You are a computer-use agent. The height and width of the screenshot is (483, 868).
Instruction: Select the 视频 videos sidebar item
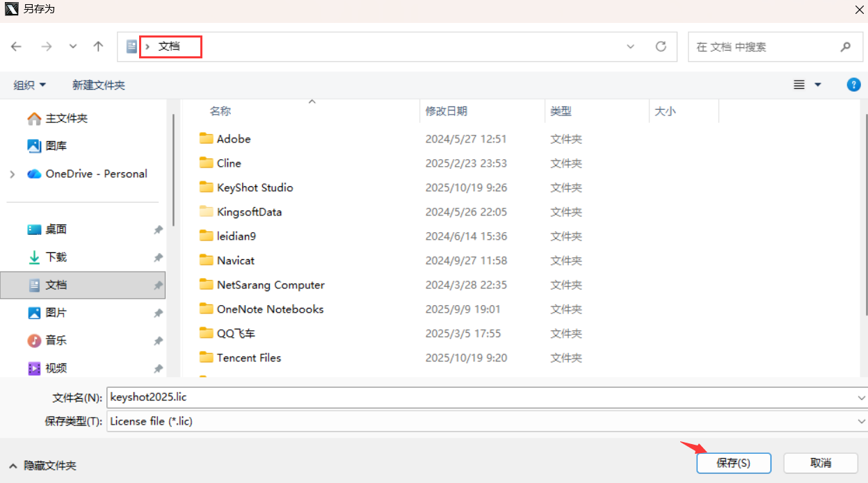point(56,368)
